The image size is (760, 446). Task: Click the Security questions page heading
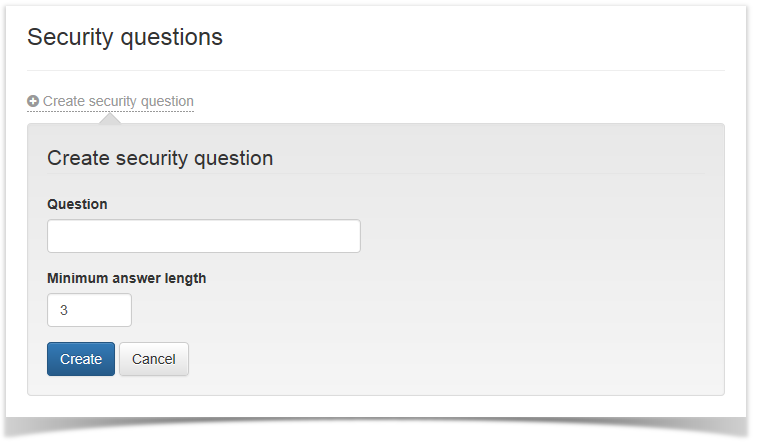125,37
